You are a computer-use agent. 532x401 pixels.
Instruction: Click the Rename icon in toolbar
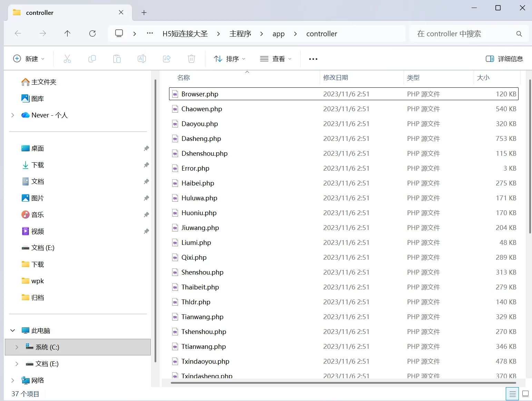coord(142,59)
